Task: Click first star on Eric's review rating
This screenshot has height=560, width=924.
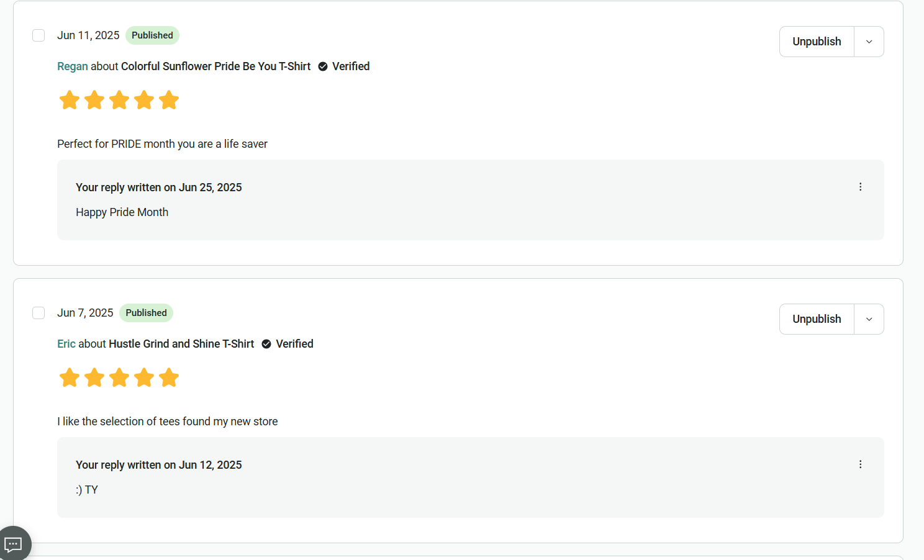Action: [70, 377]
